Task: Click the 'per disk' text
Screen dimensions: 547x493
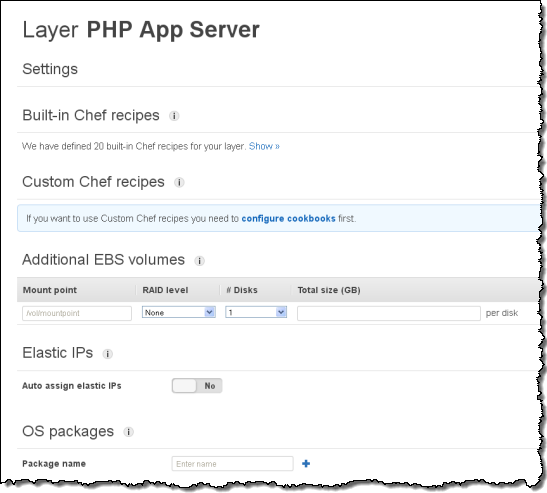Action: click(x=502, y=313)
